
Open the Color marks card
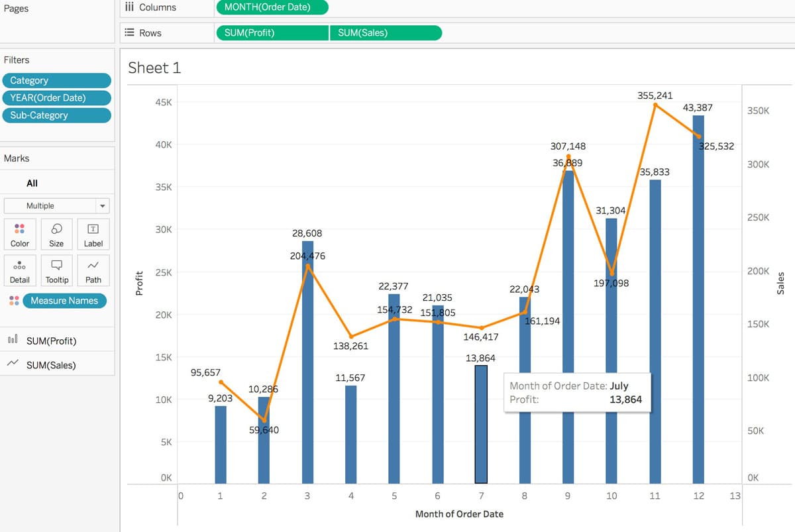pyautogui.click(x=20, y=234)
